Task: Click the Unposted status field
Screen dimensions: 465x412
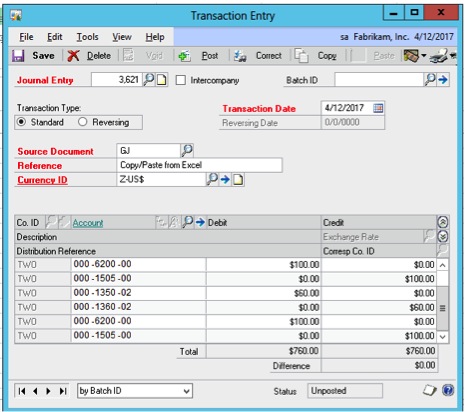Action: (x=345, y=391)
